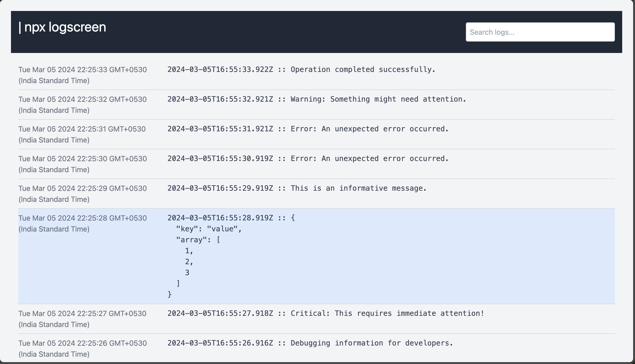
Task: Click the Search logs input field
Action: (540, 32)
